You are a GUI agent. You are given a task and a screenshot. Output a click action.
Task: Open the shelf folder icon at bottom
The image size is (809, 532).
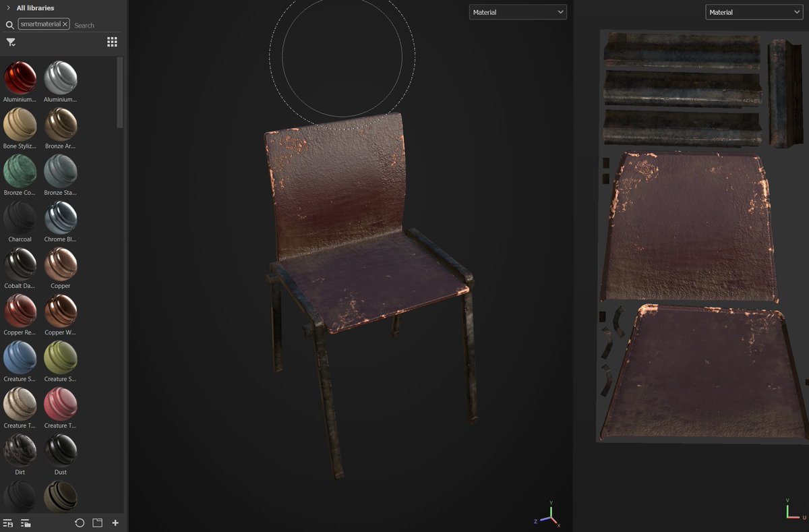point(96,523)
